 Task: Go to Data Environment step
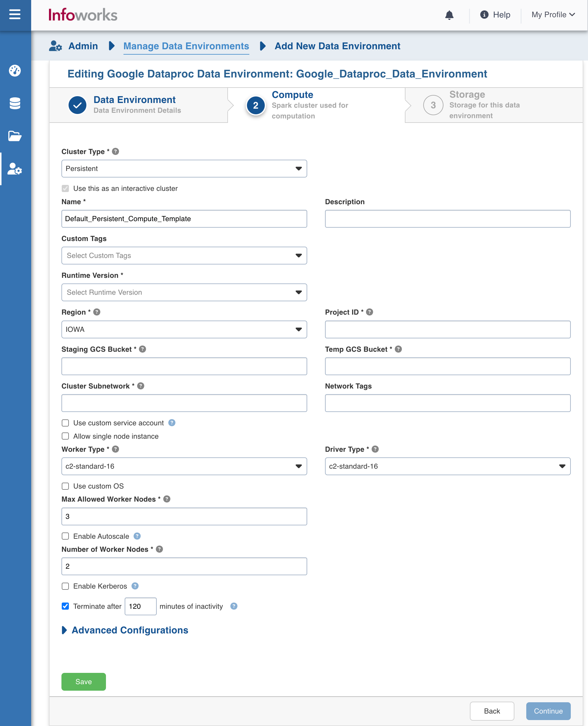[139, 105]
